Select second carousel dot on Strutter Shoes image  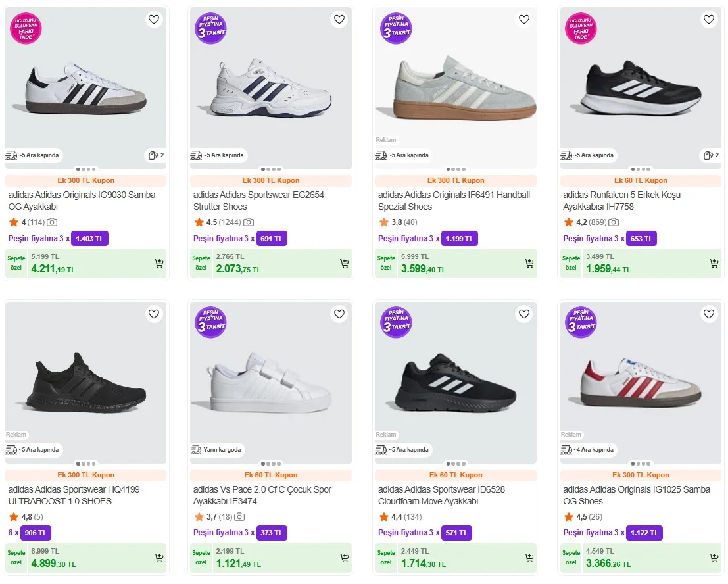pos(267,169)
